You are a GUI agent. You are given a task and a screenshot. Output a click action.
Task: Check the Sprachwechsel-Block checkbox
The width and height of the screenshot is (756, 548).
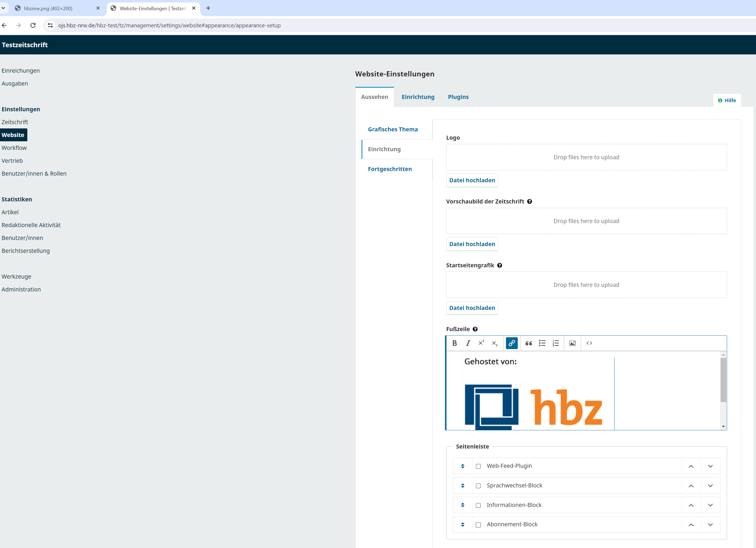[x=478, y=486]
